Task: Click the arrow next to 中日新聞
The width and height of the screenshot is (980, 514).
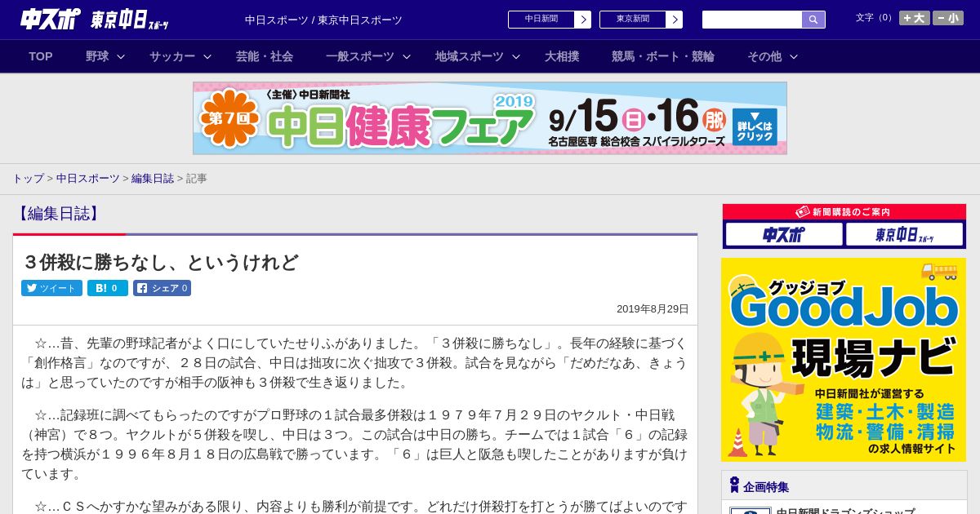Action: [x=583, y=20]
